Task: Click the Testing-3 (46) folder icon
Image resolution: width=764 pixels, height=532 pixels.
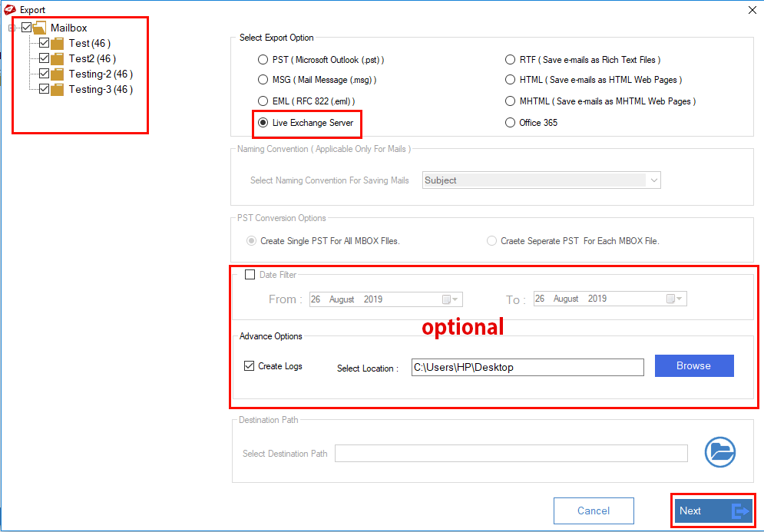Action: point(58,90)
